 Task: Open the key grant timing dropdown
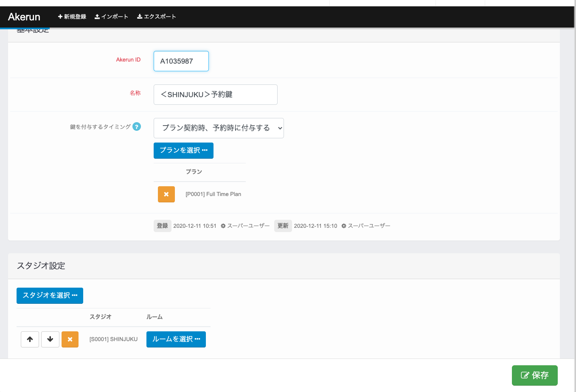(x=219, y=128)
